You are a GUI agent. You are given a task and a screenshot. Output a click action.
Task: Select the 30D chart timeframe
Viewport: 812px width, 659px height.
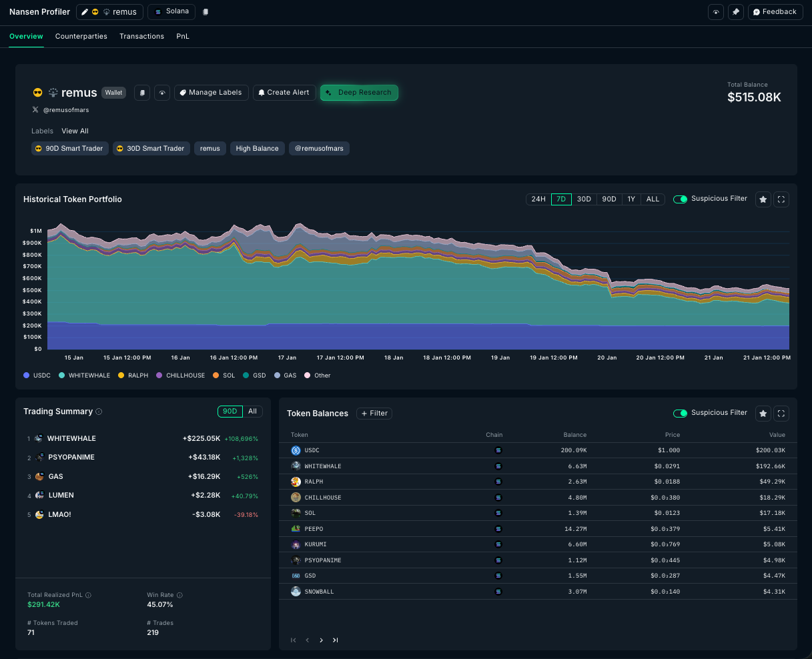584,199
